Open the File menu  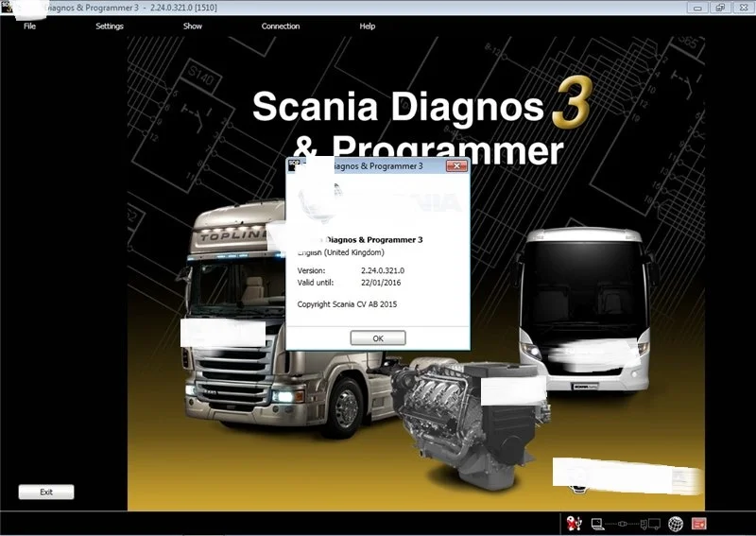pos(29,26)
